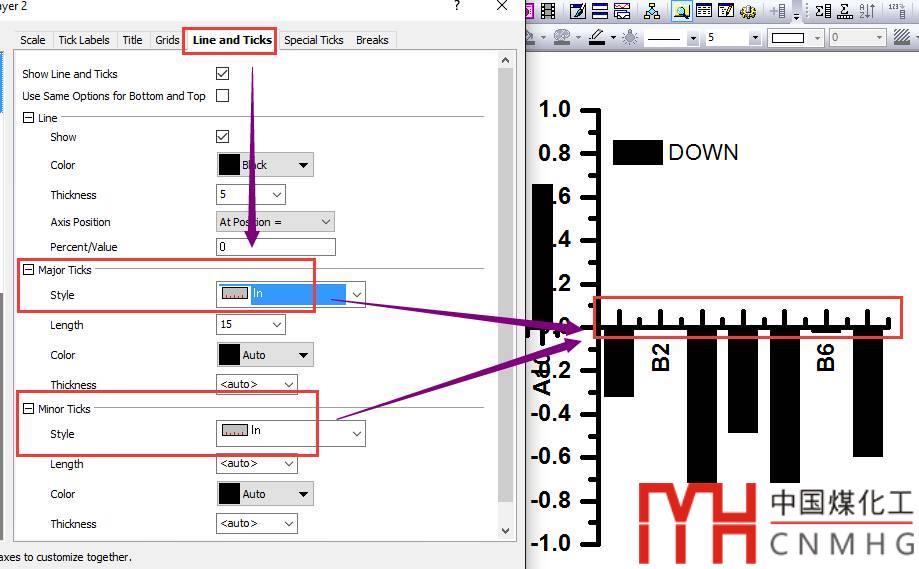919x569 pixels.
Task: Click the dialog scrollbar up arrow
Action: (x=506, y=60)
